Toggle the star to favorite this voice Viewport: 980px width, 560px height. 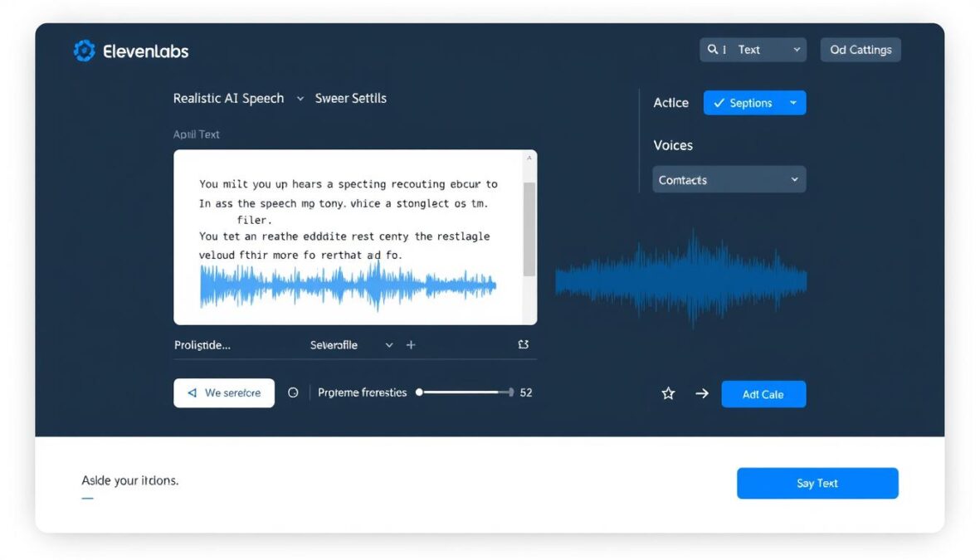[668, 393]
